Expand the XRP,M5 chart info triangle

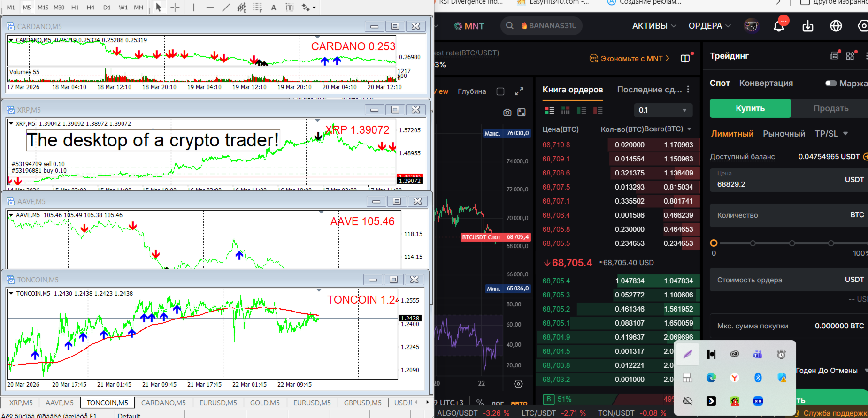tap(11, 124)
